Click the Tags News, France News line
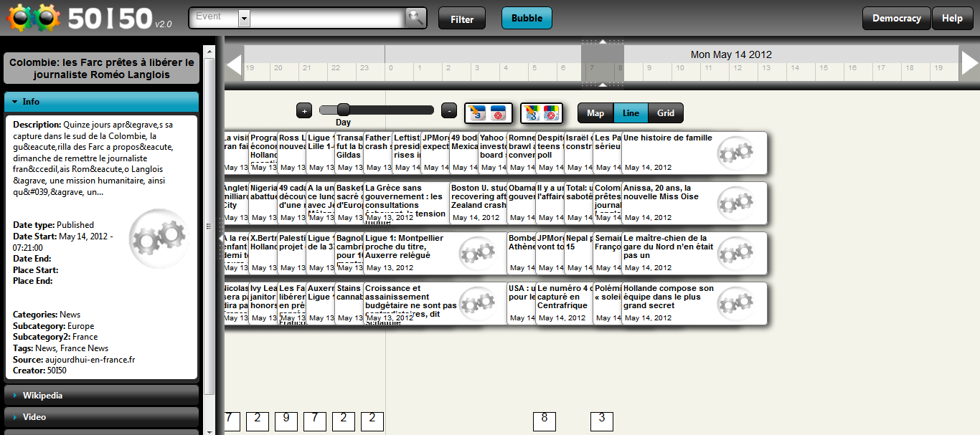Image resolution: width=980 pixels, height=435 pixels. pos(60,348)
